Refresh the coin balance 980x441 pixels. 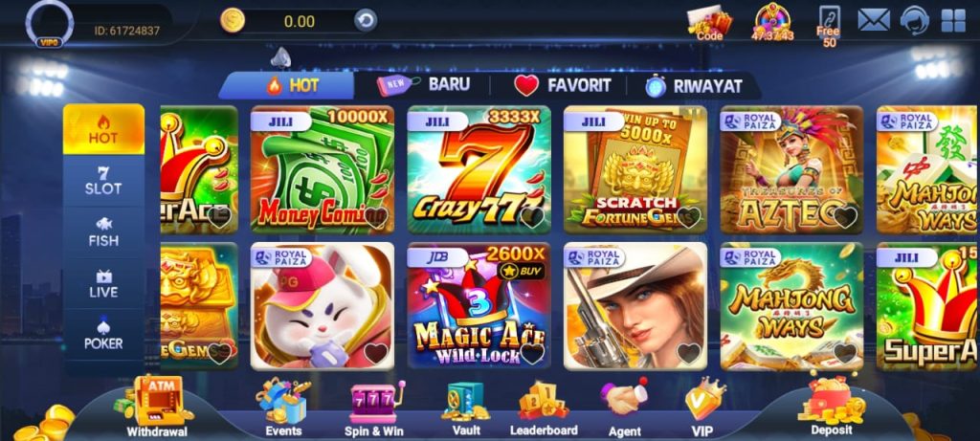click(x=366, y=21)
